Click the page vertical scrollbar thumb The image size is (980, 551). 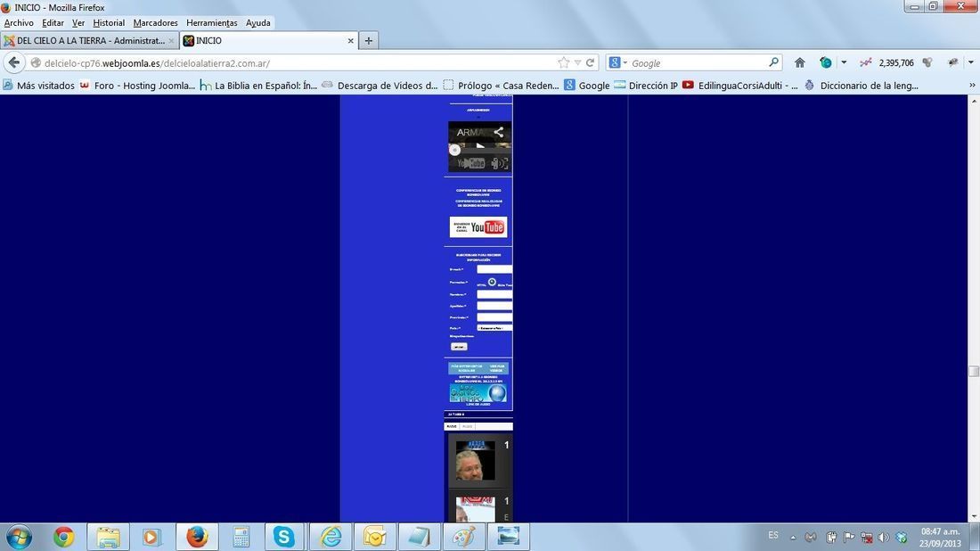pos(973,371)
